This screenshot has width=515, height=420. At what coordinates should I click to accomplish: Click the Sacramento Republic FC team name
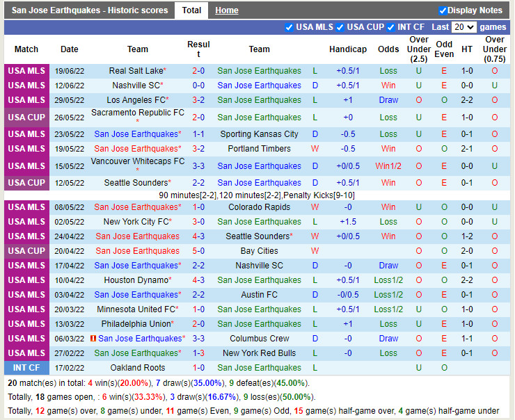click(x=138, y=113)
